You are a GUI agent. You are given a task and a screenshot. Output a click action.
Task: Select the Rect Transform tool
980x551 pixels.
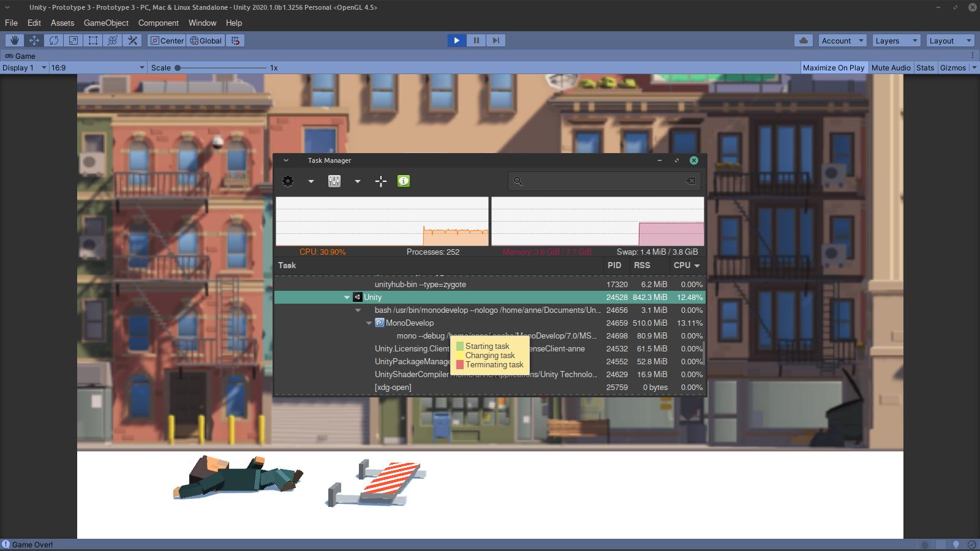click(93, 40)
